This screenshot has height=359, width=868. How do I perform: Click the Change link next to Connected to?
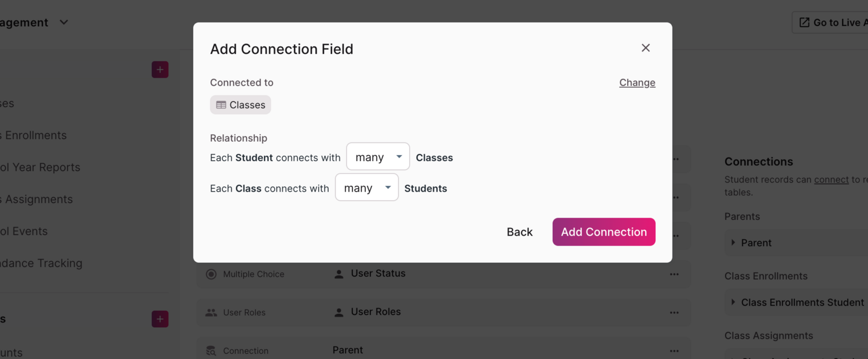[x=637, y=82]
